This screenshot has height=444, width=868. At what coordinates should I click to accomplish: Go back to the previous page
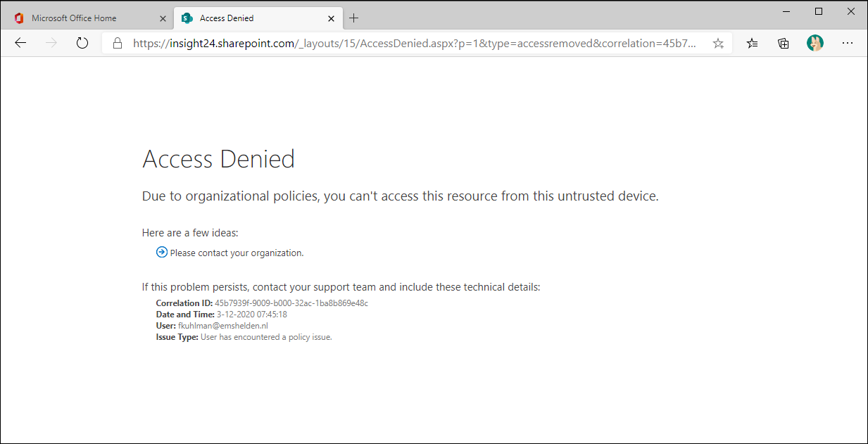[x=20, y=44]
